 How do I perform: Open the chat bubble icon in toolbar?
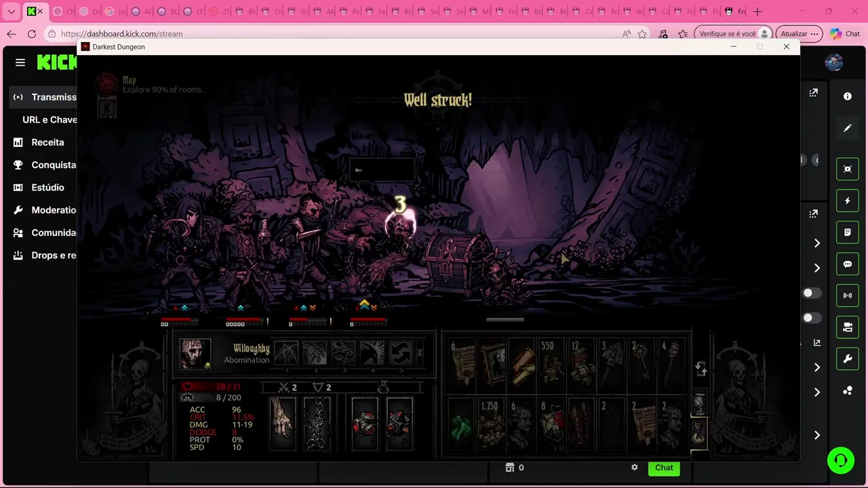[x=848, y=264]
